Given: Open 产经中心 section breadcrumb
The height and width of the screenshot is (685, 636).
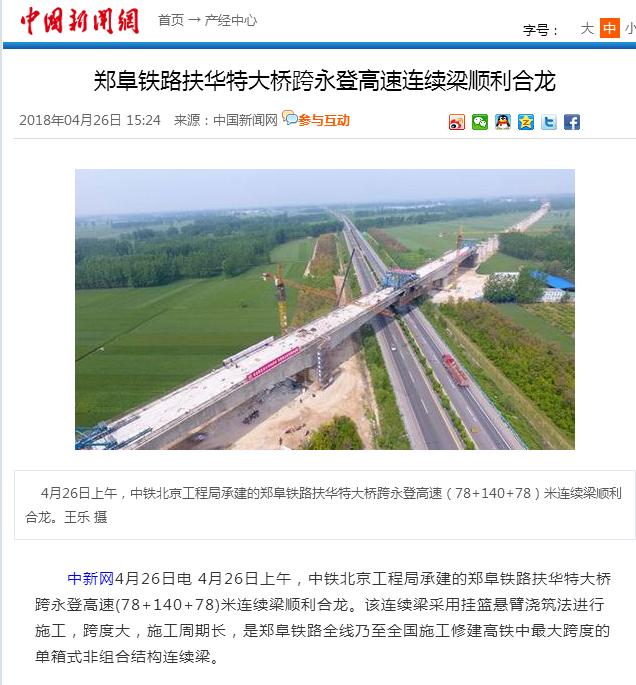Looking at the screenshot, I should coord(231,20).
